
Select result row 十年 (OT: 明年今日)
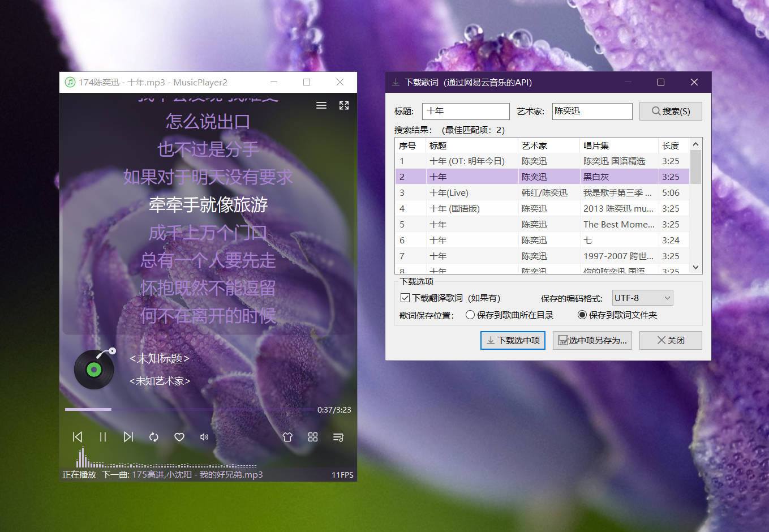point(542,161)
